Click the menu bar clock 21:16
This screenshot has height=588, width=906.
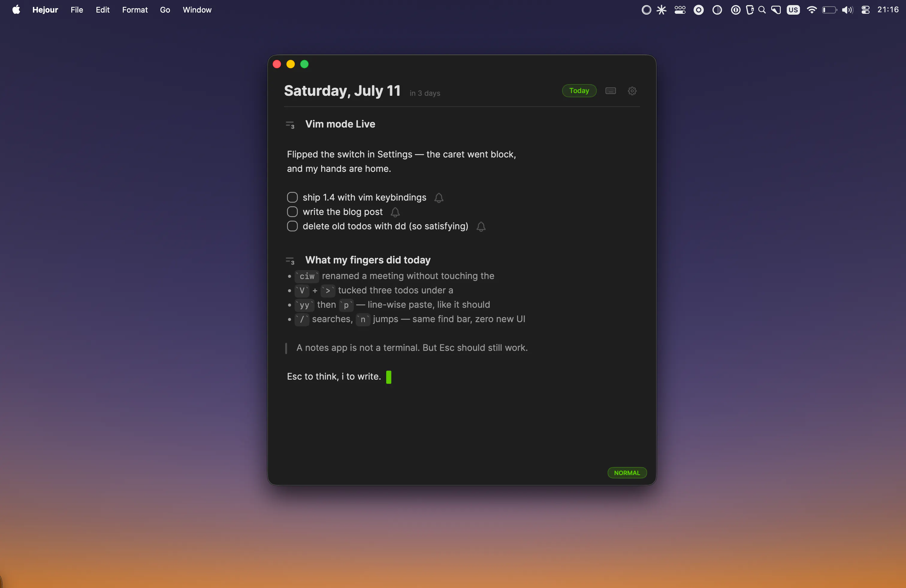click(888, 10)
